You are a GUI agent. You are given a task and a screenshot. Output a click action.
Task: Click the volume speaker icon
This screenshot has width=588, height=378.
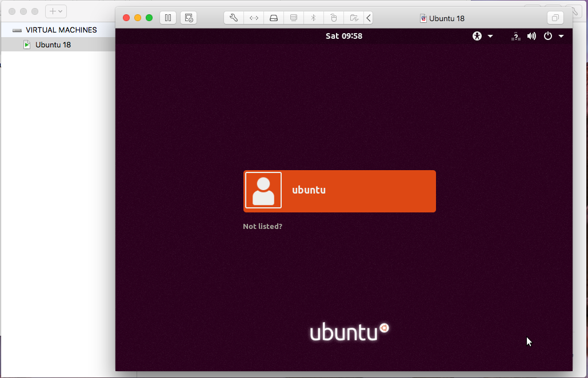[x=531, y=36]
